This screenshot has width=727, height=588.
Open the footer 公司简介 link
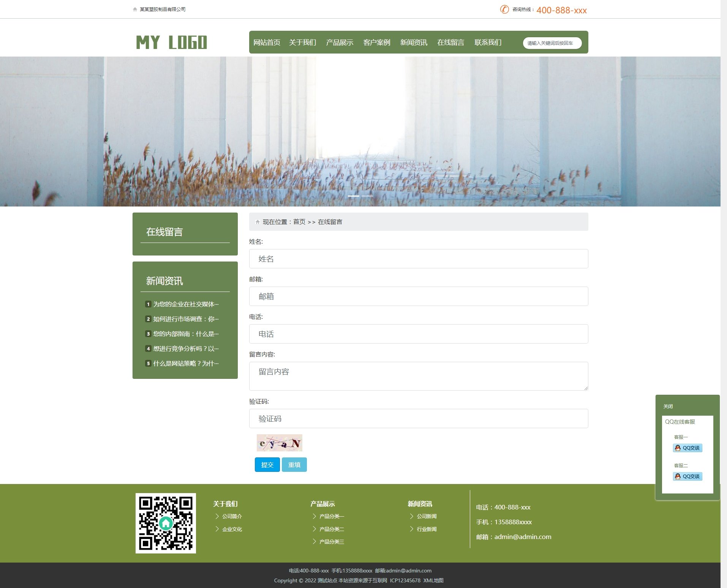232,516
